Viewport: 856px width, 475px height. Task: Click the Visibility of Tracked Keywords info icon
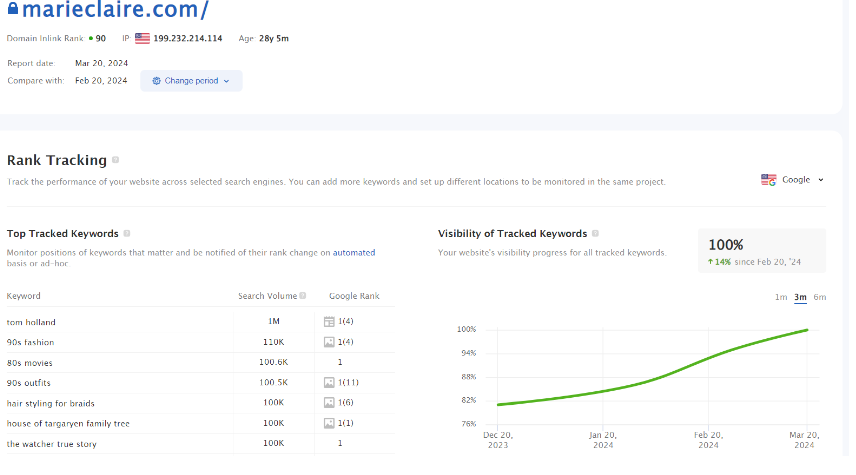[x=595, y=234]
